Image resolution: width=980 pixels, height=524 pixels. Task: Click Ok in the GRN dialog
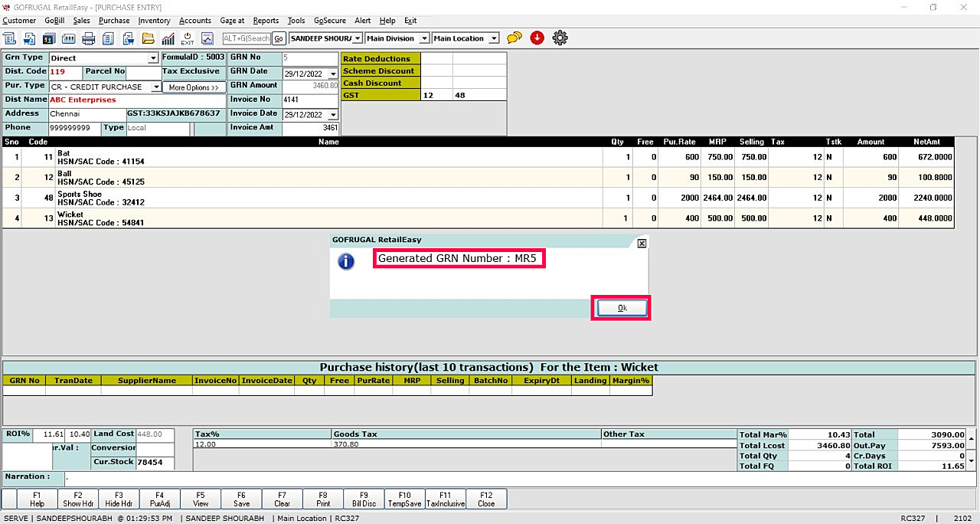coord(622,308)
